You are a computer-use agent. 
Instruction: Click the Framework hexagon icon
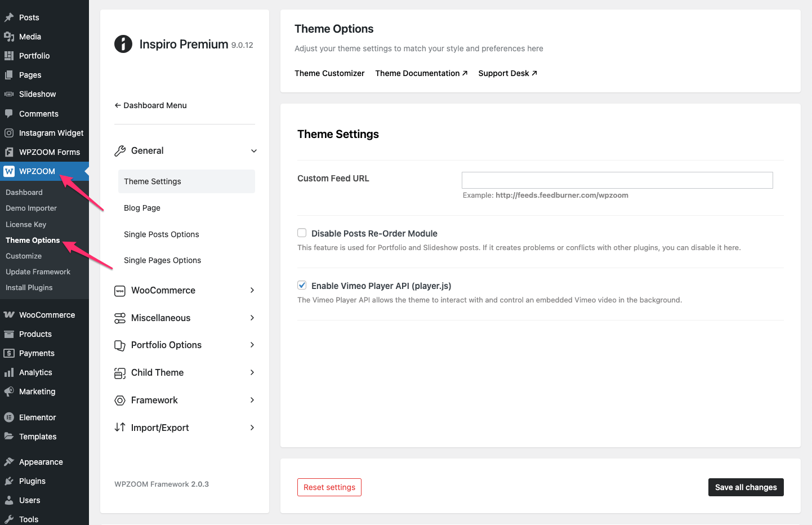click(120, 401)
